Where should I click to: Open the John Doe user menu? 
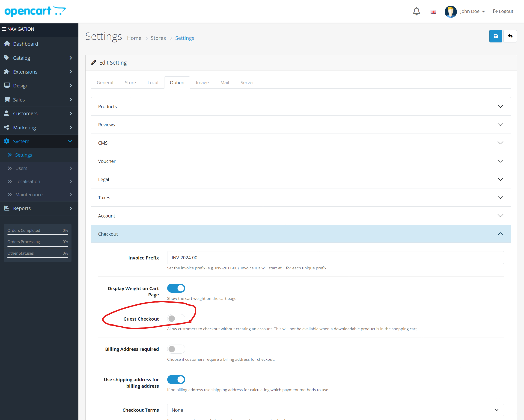point(472,11)
